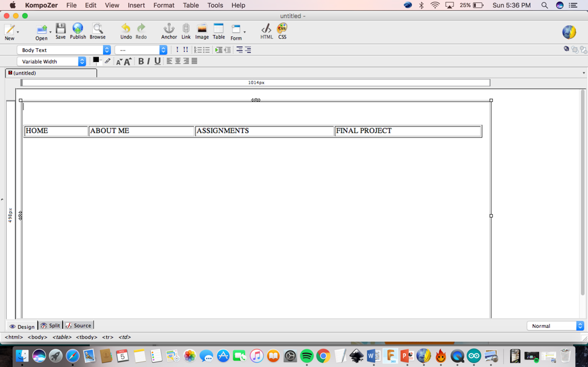Click the highlight color pen icon

pyautogui.click(x=107, y=61)
